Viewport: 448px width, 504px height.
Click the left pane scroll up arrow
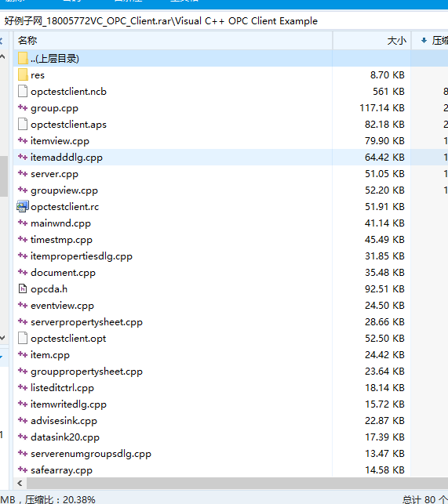click(x=2, y=57)
